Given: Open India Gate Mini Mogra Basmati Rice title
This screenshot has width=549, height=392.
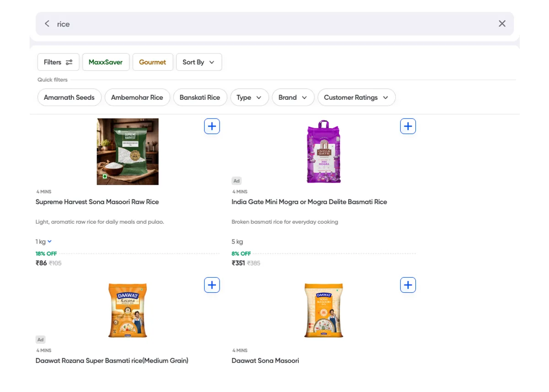Looking at the screenshot, I should pyautogui.click(x=309, y=202).
